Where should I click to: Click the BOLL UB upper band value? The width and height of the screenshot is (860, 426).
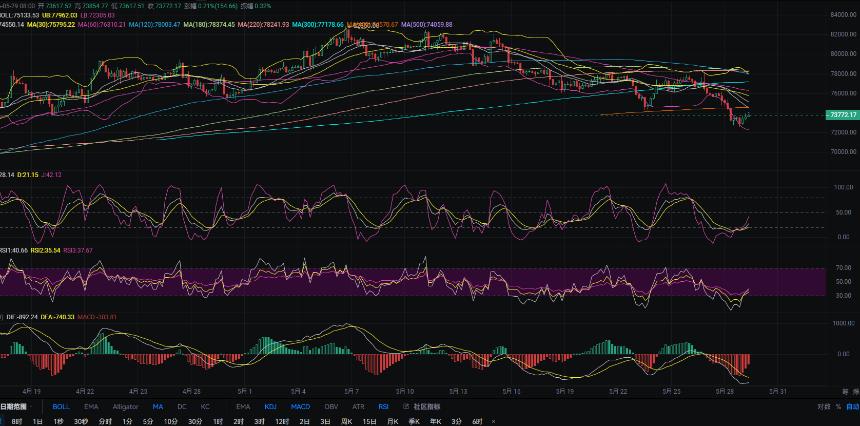tap(60, 15)
